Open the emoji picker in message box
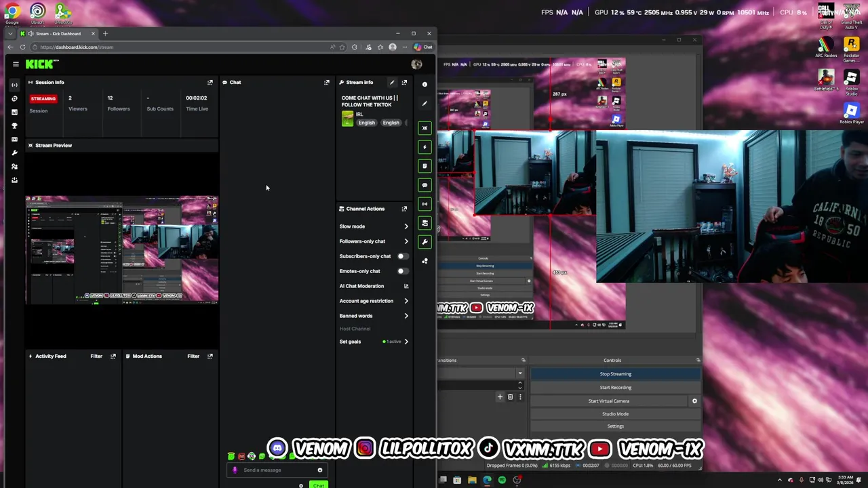 (x=320, y=470)
